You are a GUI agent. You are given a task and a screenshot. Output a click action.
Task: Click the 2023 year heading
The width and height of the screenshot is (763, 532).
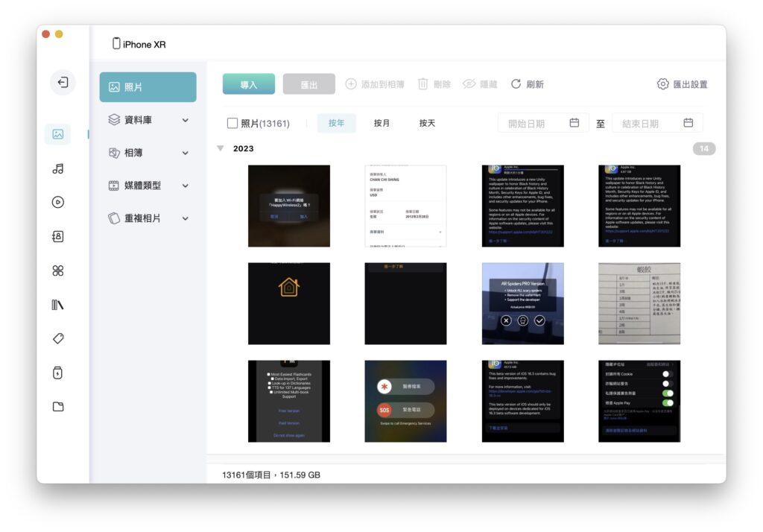(x=244, y=148)
